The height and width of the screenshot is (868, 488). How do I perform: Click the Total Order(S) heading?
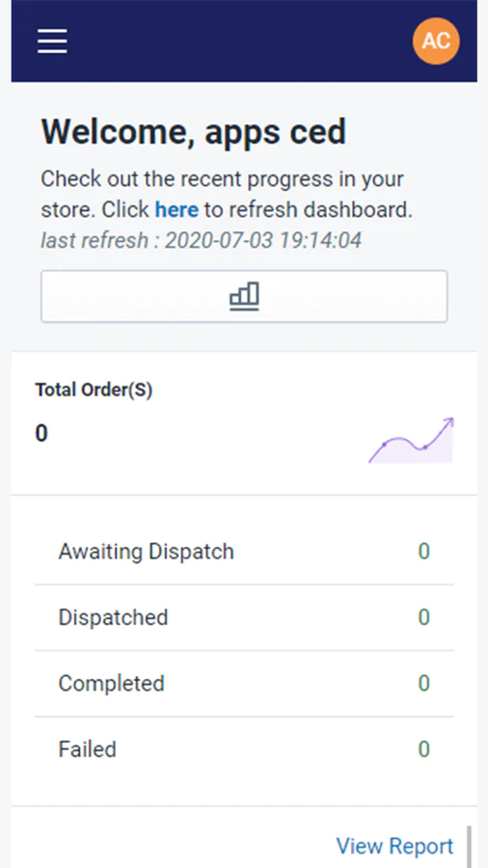pos(94,391)
